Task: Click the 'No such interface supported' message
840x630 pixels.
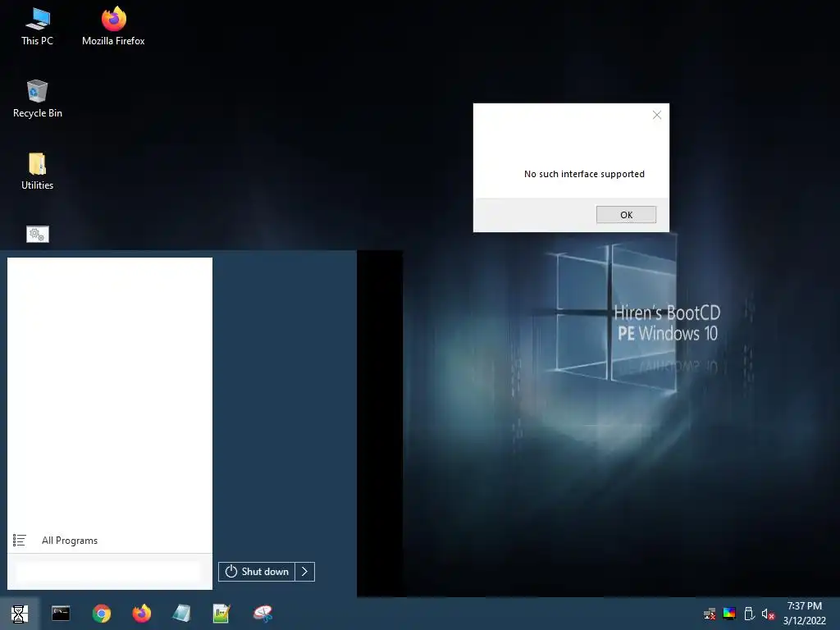Action: click(x=584, y=174)
